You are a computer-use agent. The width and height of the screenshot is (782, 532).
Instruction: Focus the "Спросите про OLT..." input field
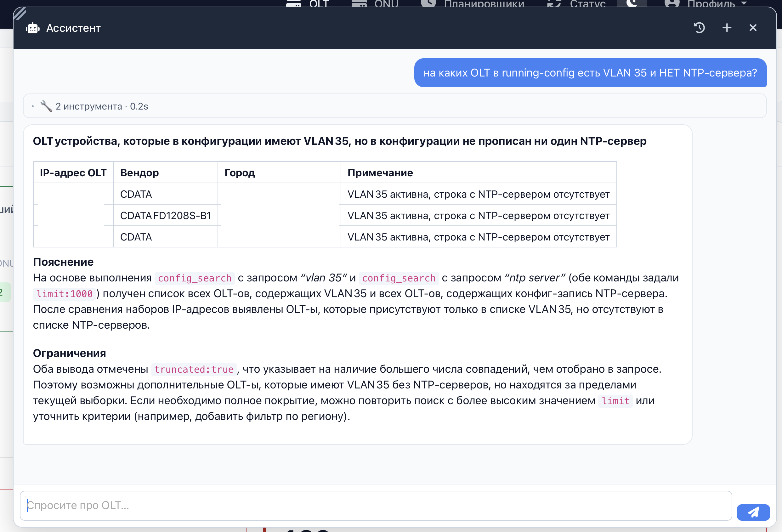(x=376, y=506)
